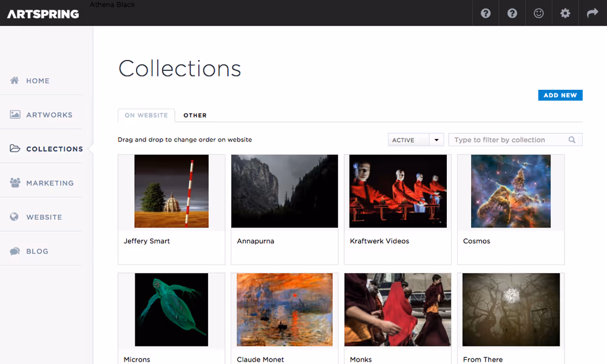Click the Annapurna title text
Screen dimensions: 607x364
[256, 241]
